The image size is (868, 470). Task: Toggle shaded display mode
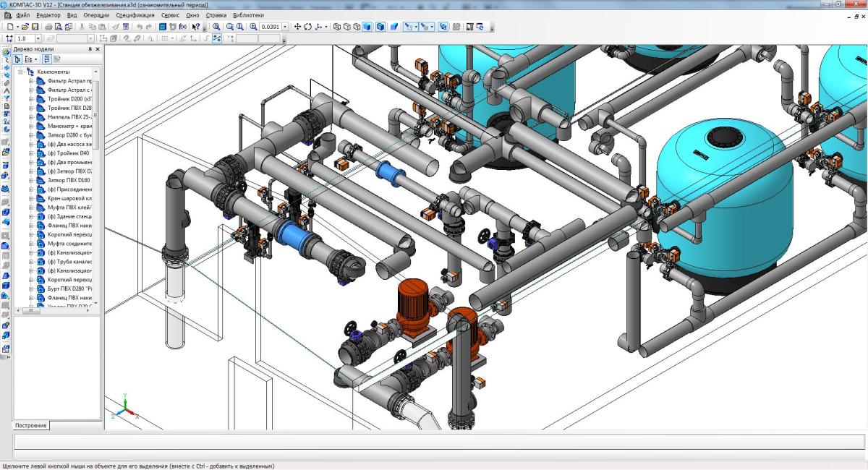coord(367,27)
